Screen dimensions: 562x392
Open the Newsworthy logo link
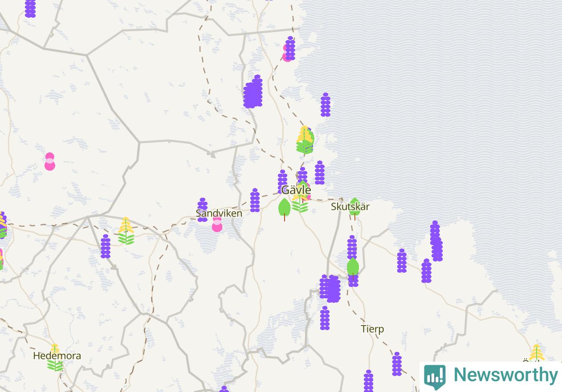[491, 376]
